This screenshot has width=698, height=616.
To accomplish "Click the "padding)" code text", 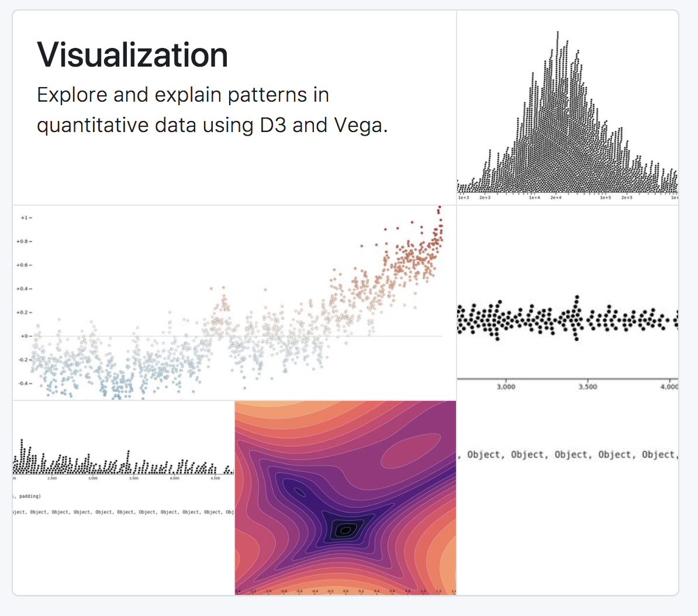I will point(29,496).
